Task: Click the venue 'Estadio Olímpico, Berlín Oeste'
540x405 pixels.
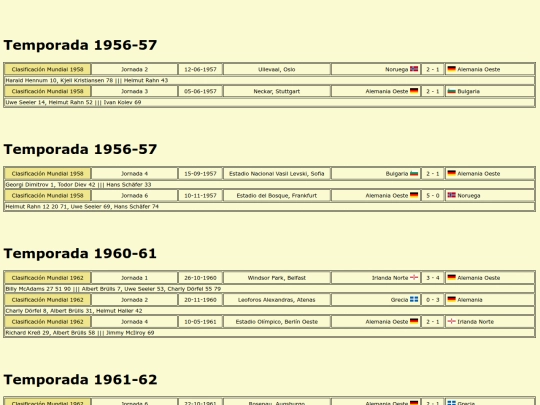Action: coord(277,322)
